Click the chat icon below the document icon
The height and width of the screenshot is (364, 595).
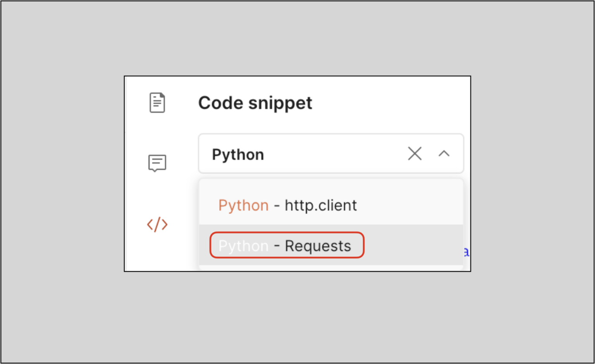(157, 163)
